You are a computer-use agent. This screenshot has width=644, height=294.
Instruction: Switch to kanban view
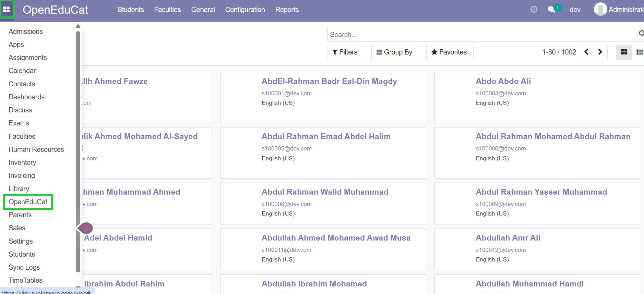coord(624,52)
